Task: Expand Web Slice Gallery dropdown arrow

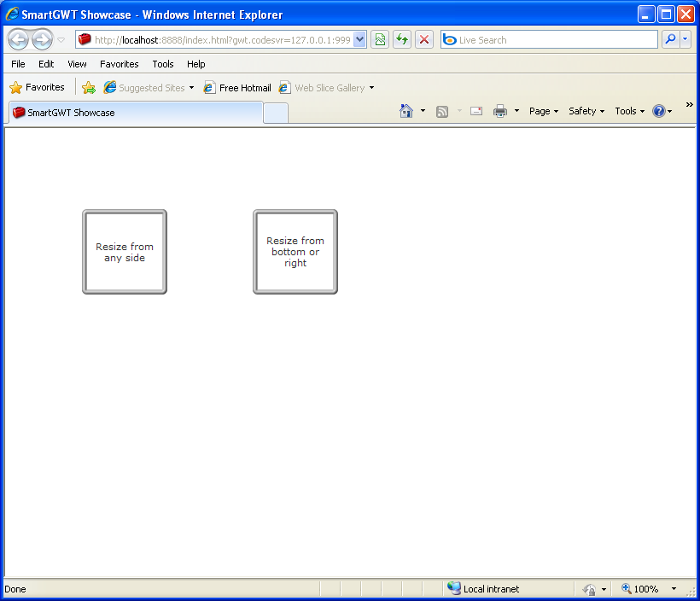Action: pos(371,88)
